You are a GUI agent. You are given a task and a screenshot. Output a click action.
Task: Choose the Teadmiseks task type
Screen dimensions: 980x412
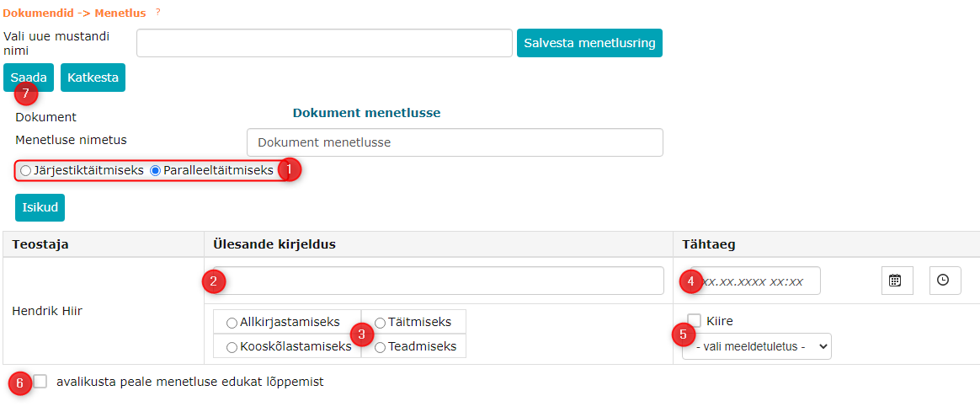coord(381,347)
